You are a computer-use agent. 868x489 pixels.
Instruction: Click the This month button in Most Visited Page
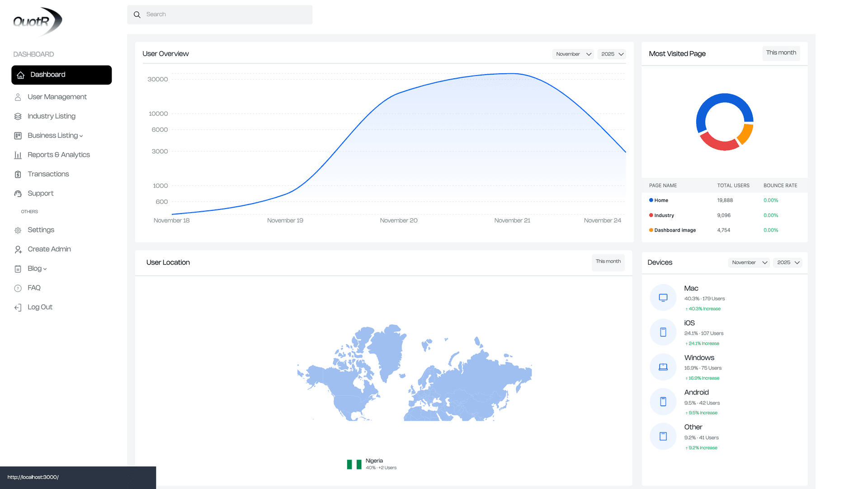781,53
